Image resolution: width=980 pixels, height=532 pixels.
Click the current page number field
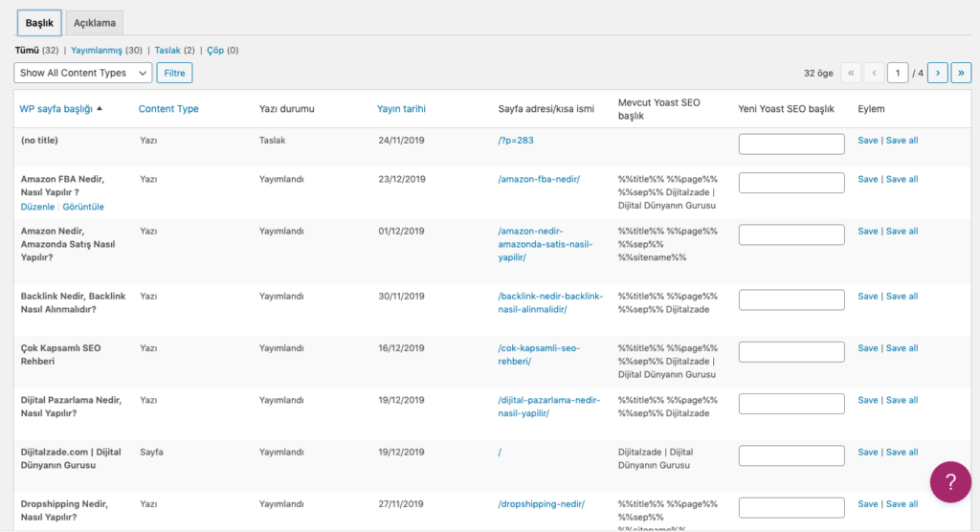click(x=898, y=73)
